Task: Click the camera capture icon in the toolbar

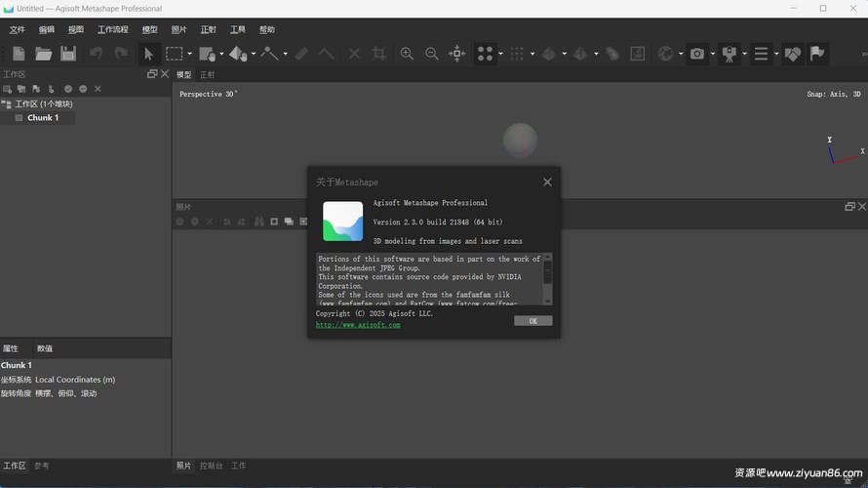Action: [x=696, y=54]
